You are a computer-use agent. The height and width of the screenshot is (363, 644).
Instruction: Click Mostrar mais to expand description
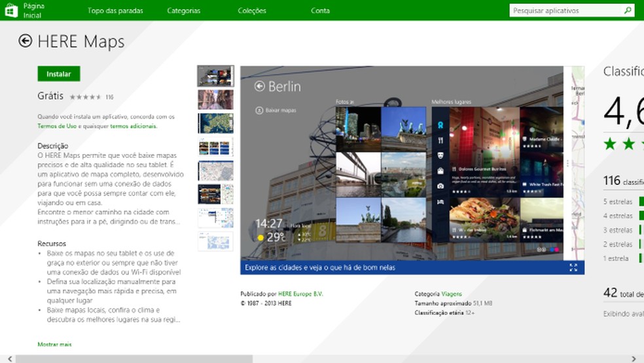point(54,345)
